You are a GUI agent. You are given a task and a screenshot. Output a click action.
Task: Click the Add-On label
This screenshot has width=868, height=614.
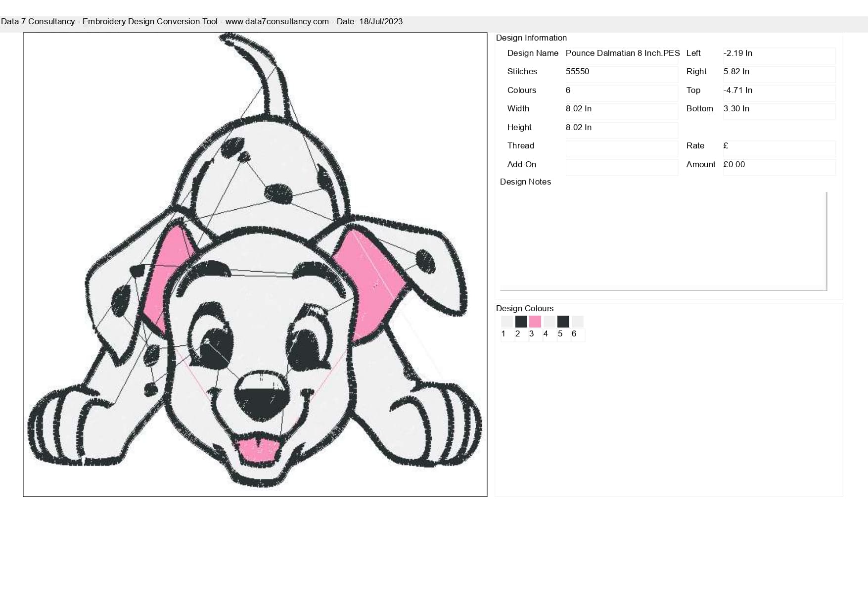(522, 164)
